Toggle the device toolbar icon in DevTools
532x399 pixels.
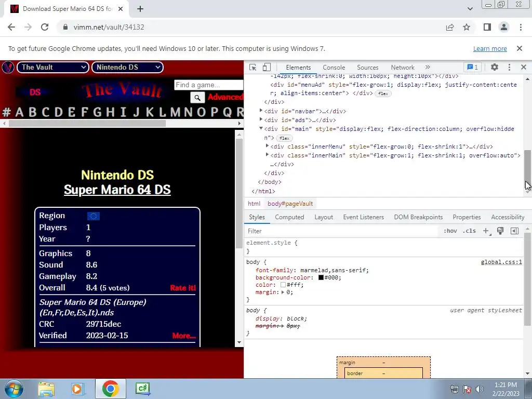coord(267,67)
